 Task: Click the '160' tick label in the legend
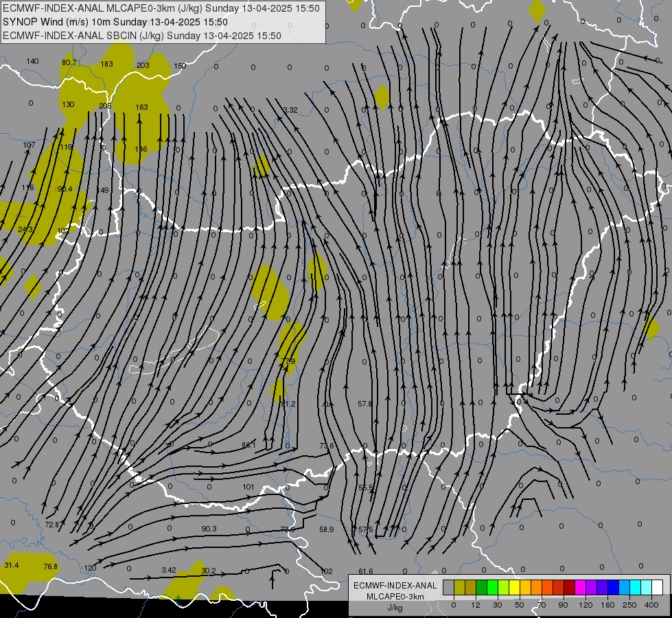(x=607, y=605)
